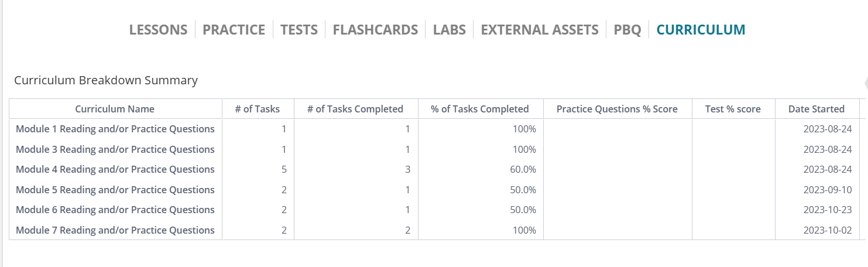Open Module 1 Reading and/or Practice Questions
Image resolution: width=868 pixels, height=267 pixels.
click(115, 129)
